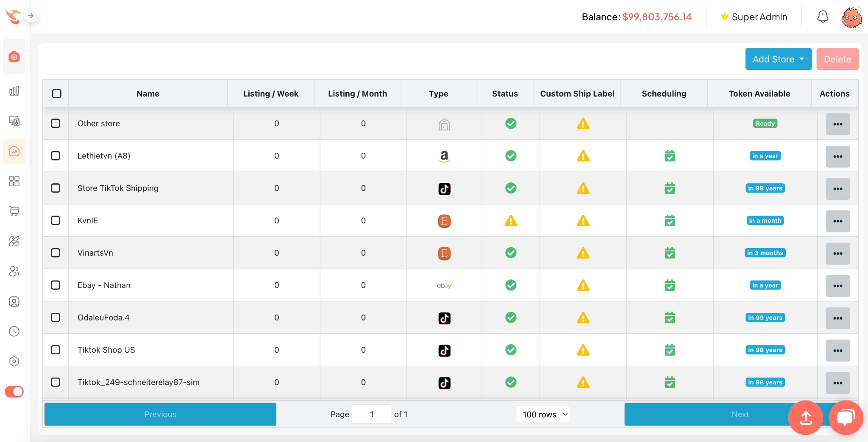Click the warning status icon for KvnIE
Image resolution: width=868 pixels, height=442 pixels.
(511, 221)
